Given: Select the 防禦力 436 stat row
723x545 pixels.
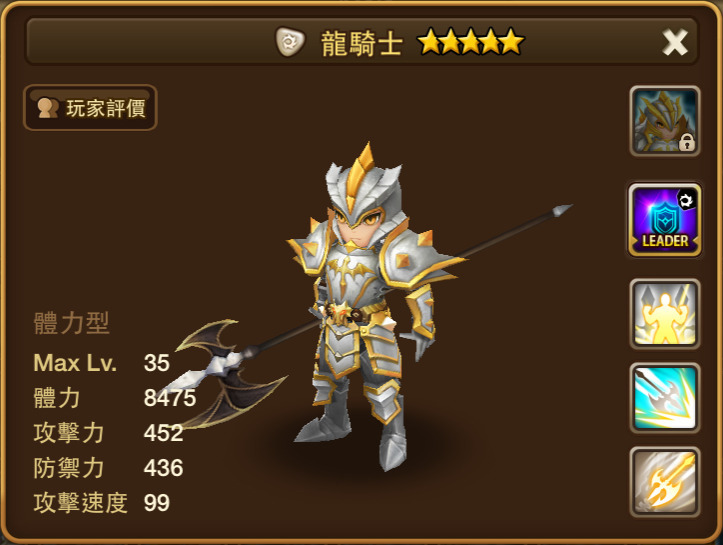Looking at the screenshot, I should coord(108,468).
